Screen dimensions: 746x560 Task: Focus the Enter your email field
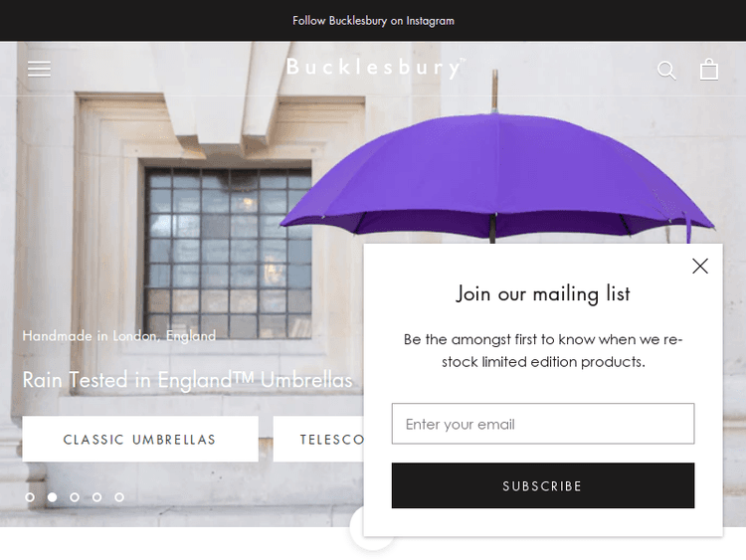543,424
